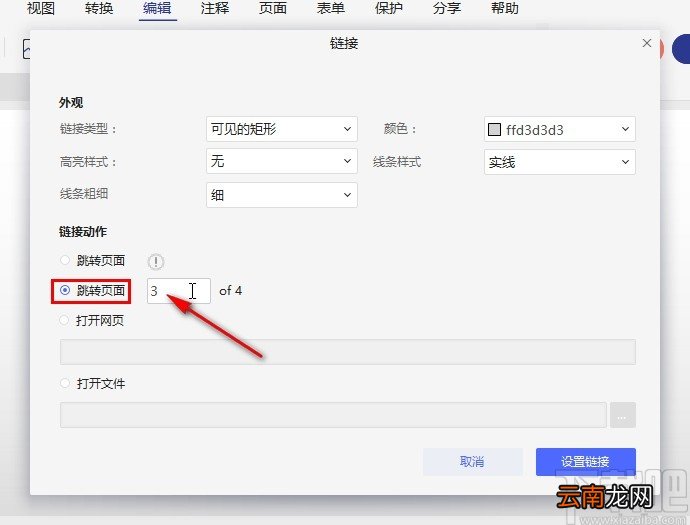Screen dimensions: 690x525
Task: Click the file path input field
Action: 333,415
